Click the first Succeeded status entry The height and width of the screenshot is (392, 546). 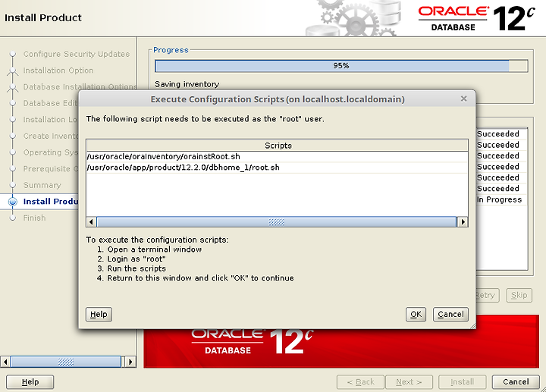(498, 134)
